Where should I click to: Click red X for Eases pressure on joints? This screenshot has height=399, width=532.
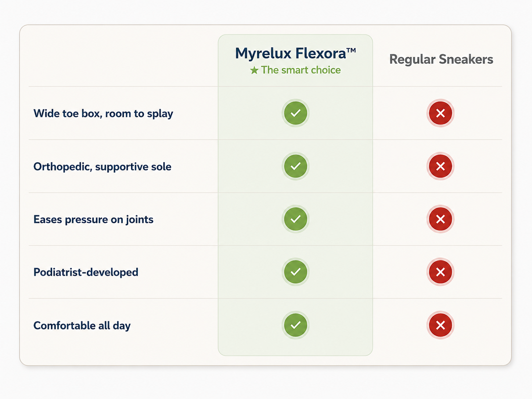(x=441, y=219)
